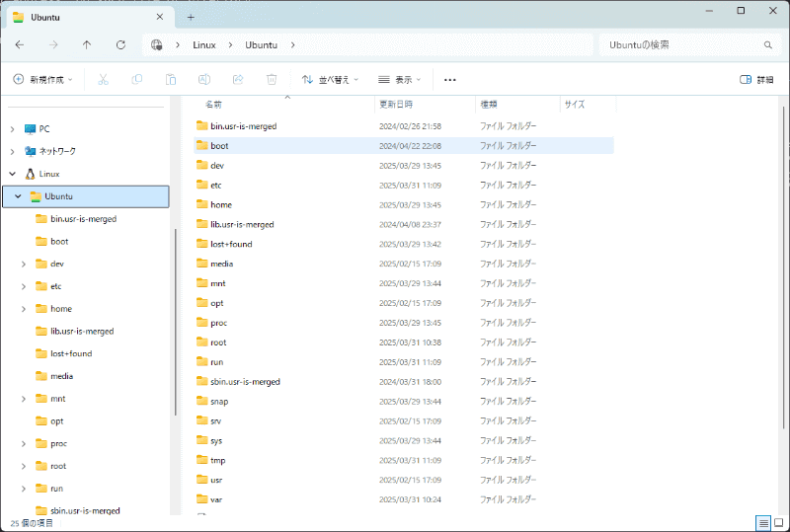Select PC in the navigation pane
The width and height of the screenshot is (790, 532).
click(38, 129)
